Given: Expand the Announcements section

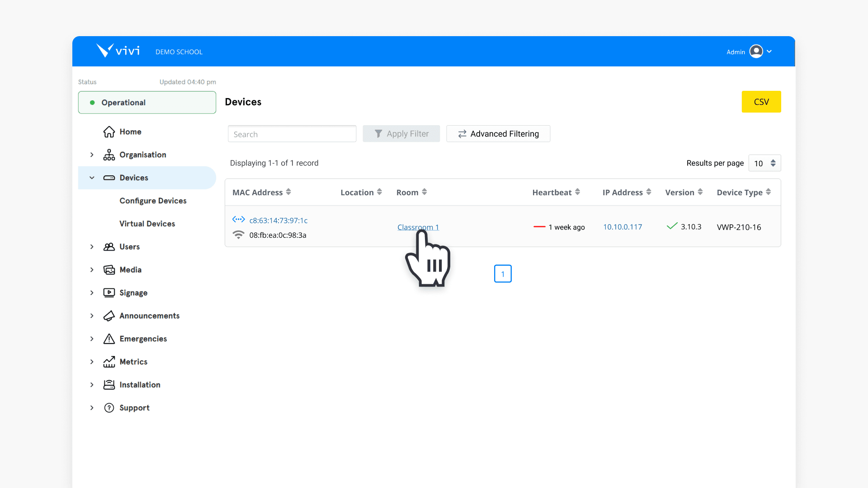Looking at the screenshot, I should click(x=92, y=315).
